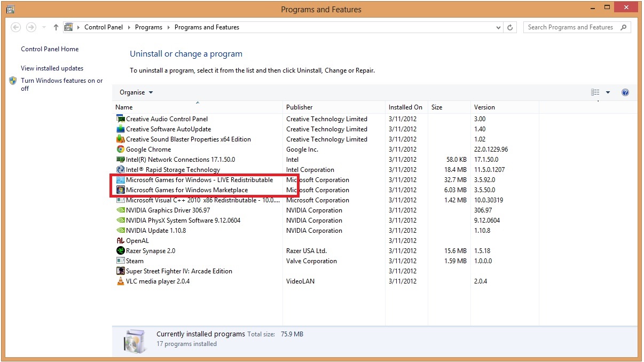Viewport: 644px width, 362px height.
Task: Select Steam row name text
Action: 135,261
